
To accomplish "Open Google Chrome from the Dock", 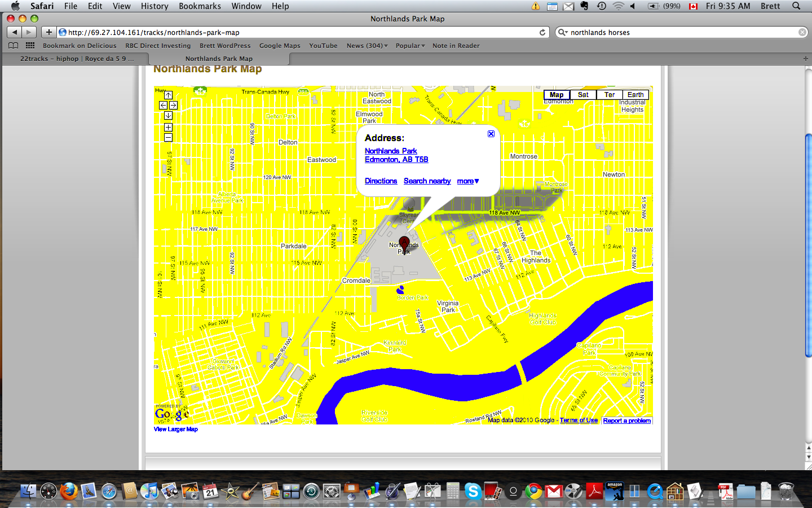I will [x=533, y=491].
